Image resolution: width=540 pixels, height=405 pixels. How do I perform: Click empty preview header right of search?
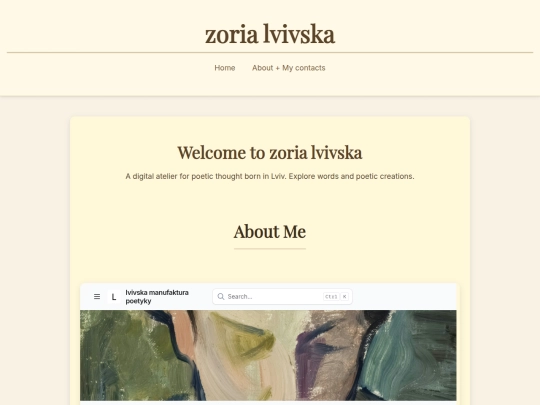(x=405, y=297)
